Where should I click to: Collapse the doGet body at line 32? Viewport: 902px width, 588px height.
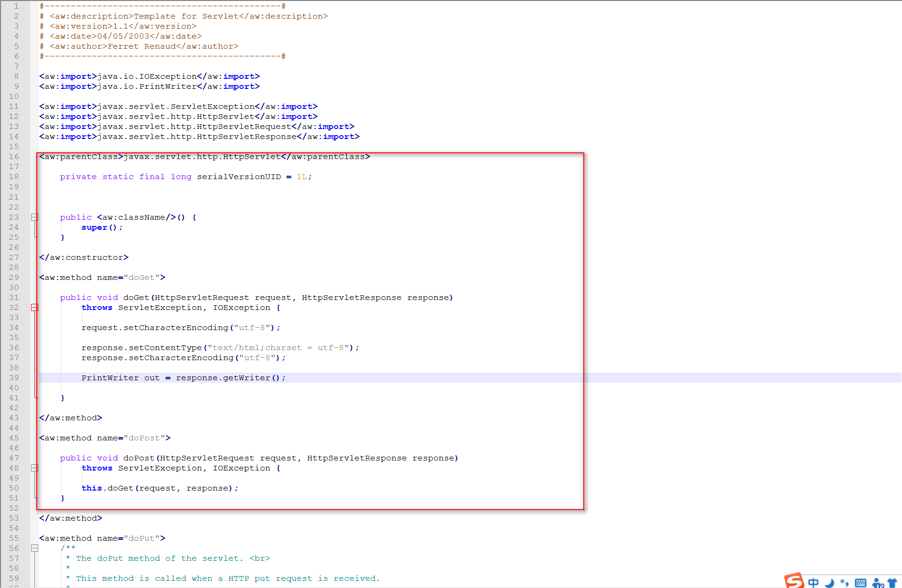[34, 308]
